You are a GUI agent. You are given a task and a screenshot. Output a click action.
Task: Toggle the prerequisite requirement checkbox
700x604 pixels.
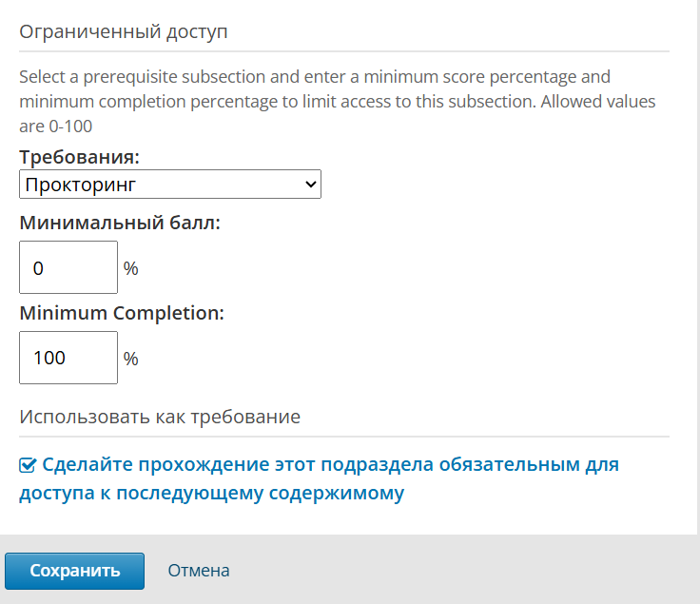28,465
